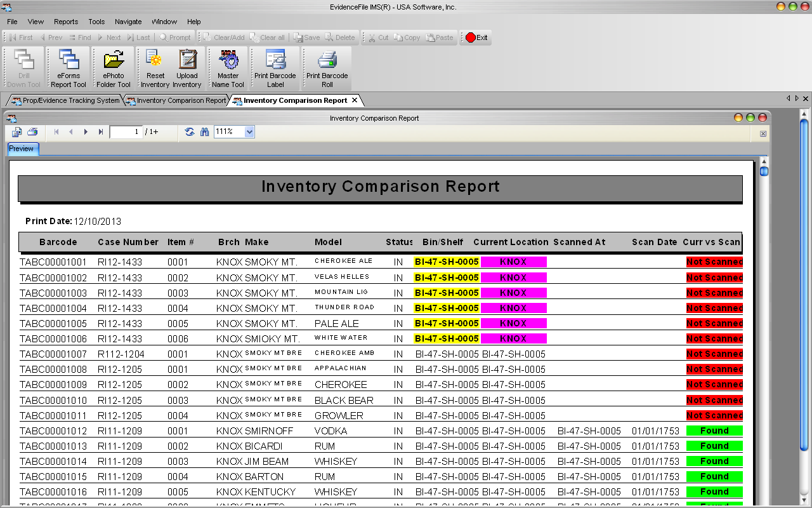The width and height of the screenshot is (812, 508).
Task: Open the Navigate menu
Action: [128, 22]
